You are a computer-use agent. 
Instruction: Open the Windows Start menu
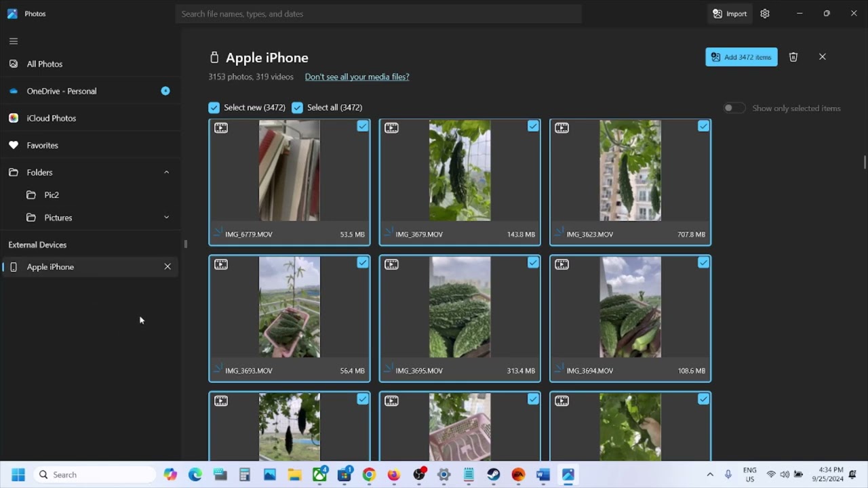18,474
